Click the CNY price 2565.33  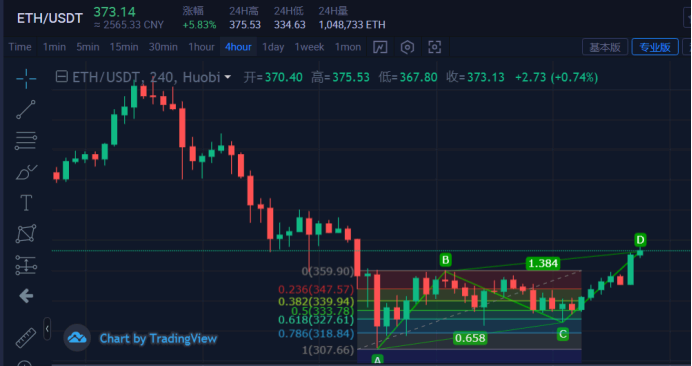pyautogui.click(x=129, y=25)
